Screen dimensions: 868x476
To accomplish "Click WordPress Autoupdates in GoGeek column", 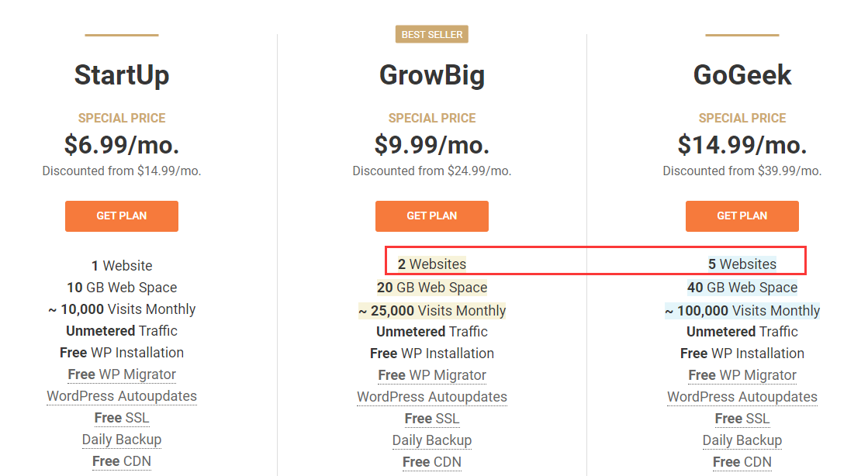I will [x=742, y=397].
